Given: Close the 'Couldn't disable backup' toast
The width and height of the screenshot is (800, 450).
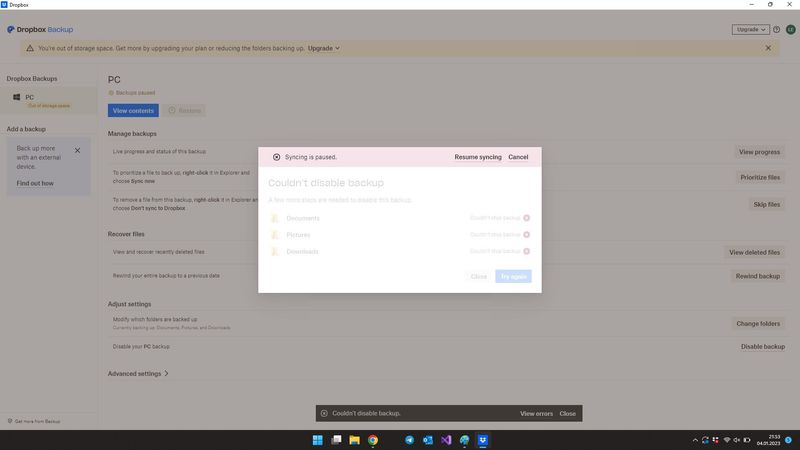Looking at the screenshot, I should (567, 414).
